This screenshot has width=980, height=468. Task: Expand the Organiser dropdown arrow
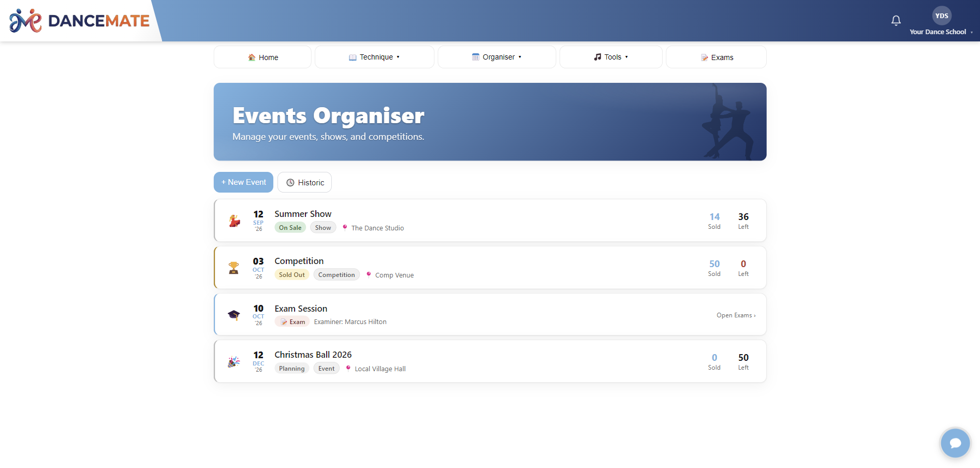[x=520, y=57]
